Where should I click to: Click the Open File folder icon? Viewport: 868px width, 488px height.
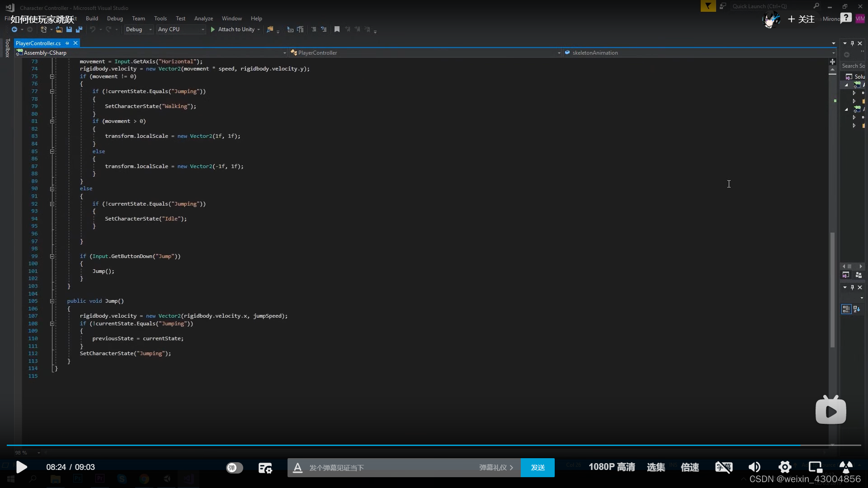point(59,29)
